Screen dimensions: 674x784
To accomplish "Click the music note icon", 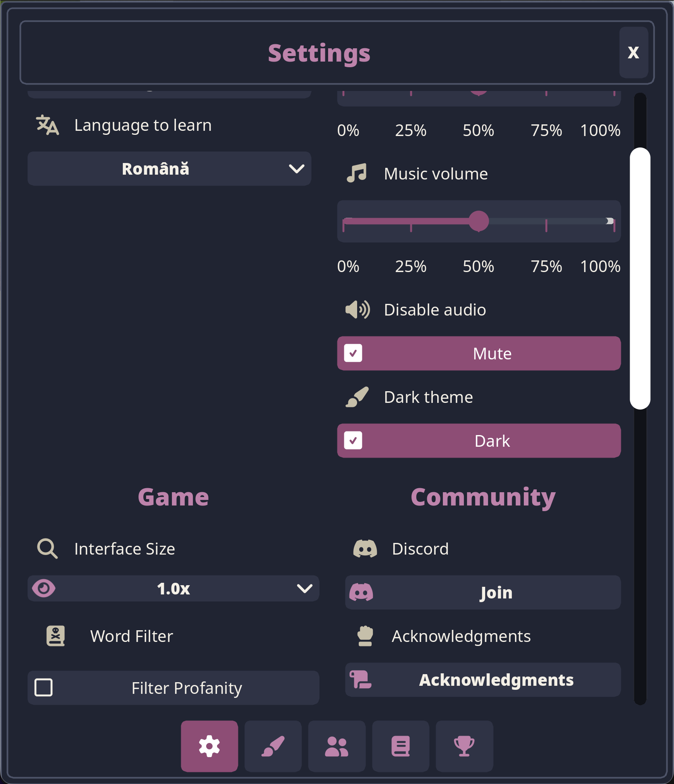I will point(357,173).
